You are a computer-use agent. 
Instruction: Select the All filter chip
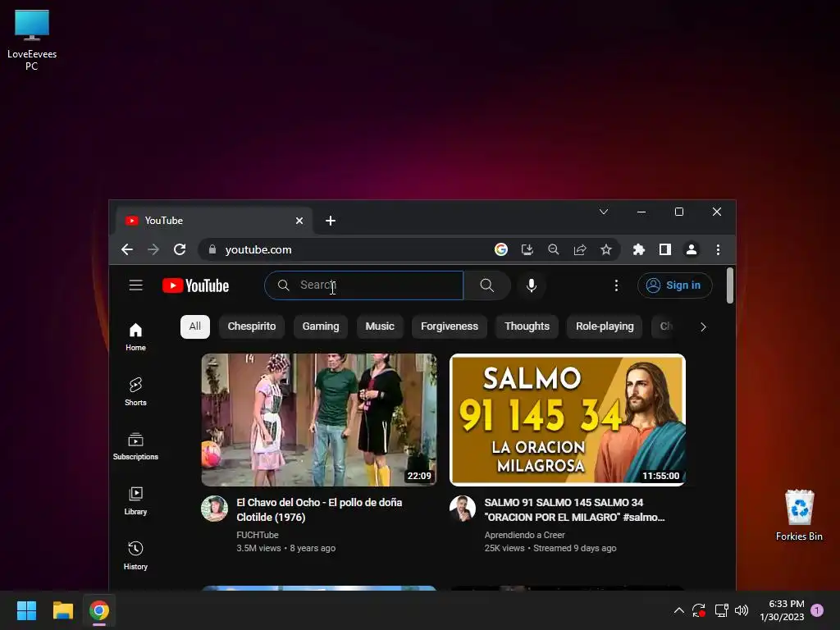point(195,326)
